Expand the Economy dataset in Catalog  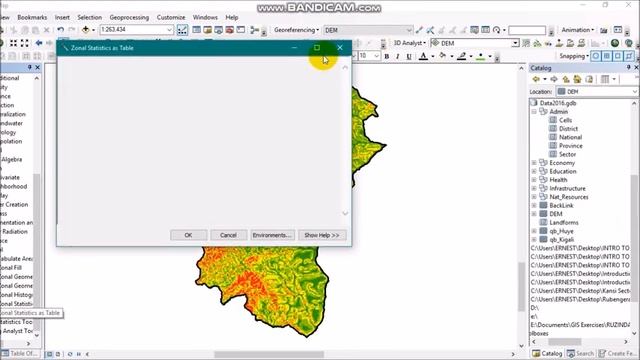point(534,163)
